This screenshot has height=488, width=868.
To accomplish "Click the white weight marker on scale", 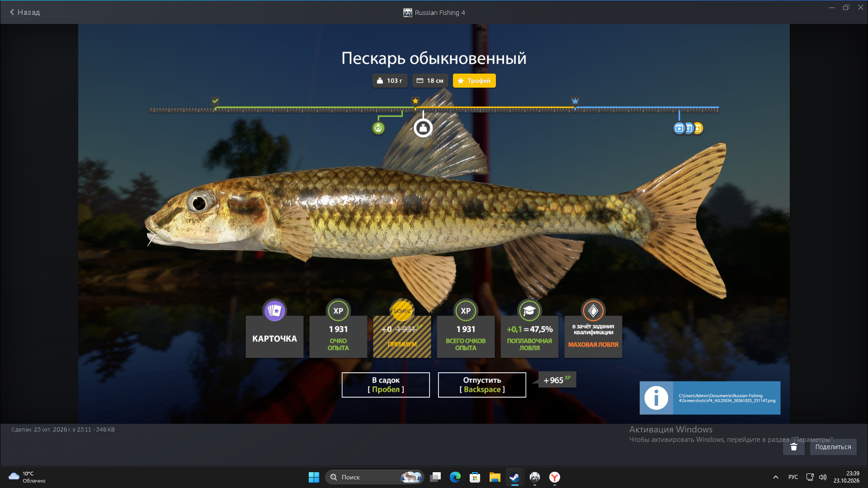I will [x=423, y=128].
